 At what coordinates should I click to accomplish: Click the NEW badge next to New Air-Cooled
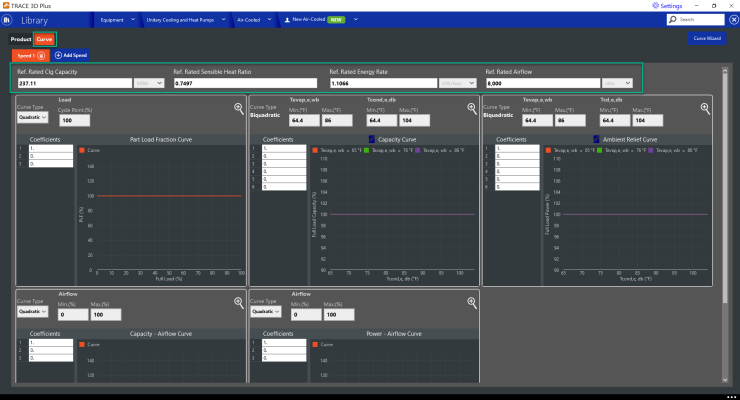point(336,20)
